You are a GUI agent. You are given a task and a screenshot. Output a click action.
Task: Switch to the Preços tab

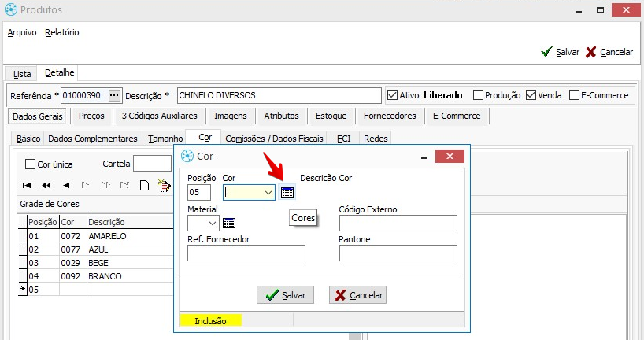(91, 116)
